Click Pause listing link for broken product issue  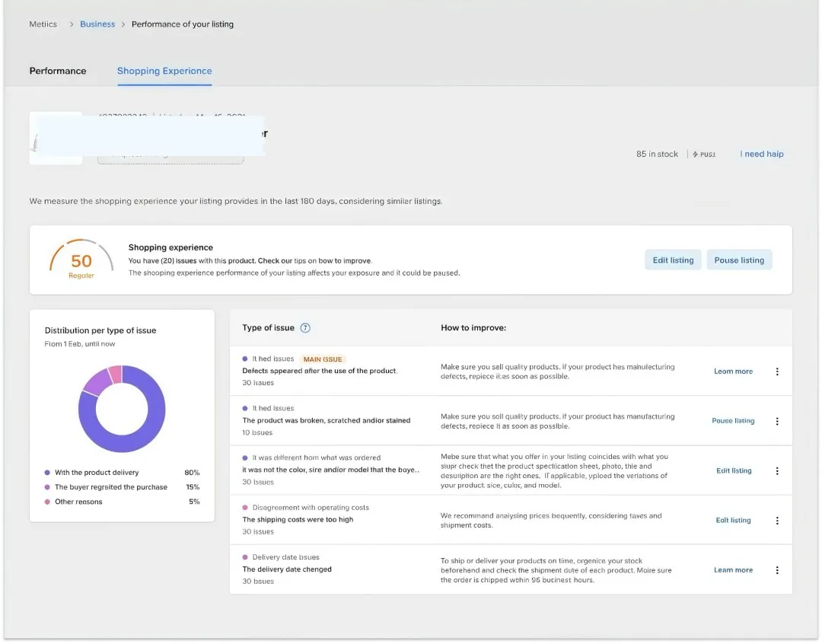(733, 421)
